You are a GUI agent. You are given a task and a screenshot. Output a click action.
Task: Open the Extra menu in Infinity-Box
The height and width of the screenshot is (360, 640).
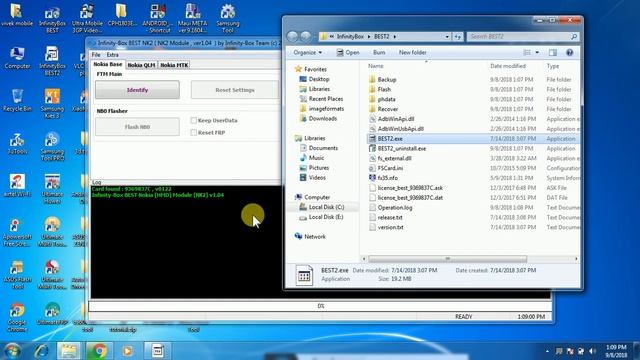[113, 55]
